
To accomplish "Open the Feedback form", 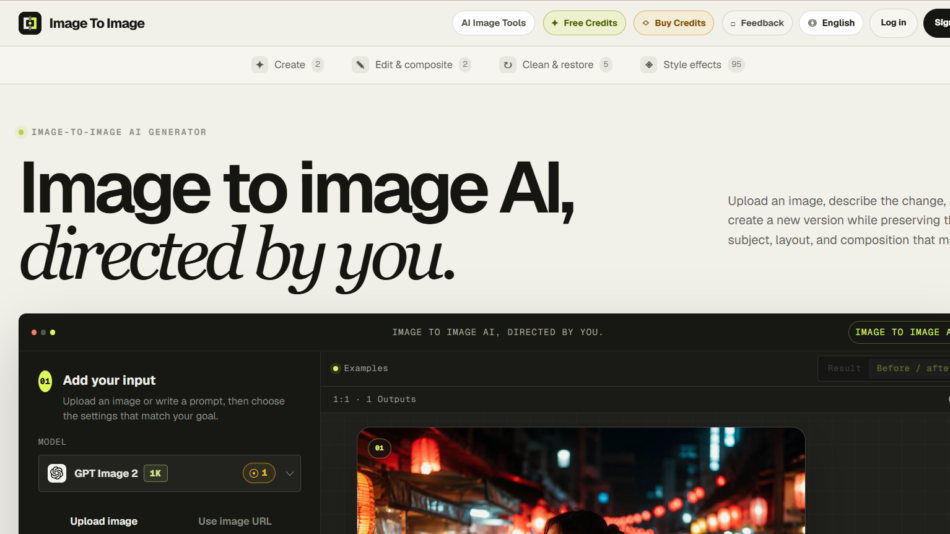I will click(757, 23).
